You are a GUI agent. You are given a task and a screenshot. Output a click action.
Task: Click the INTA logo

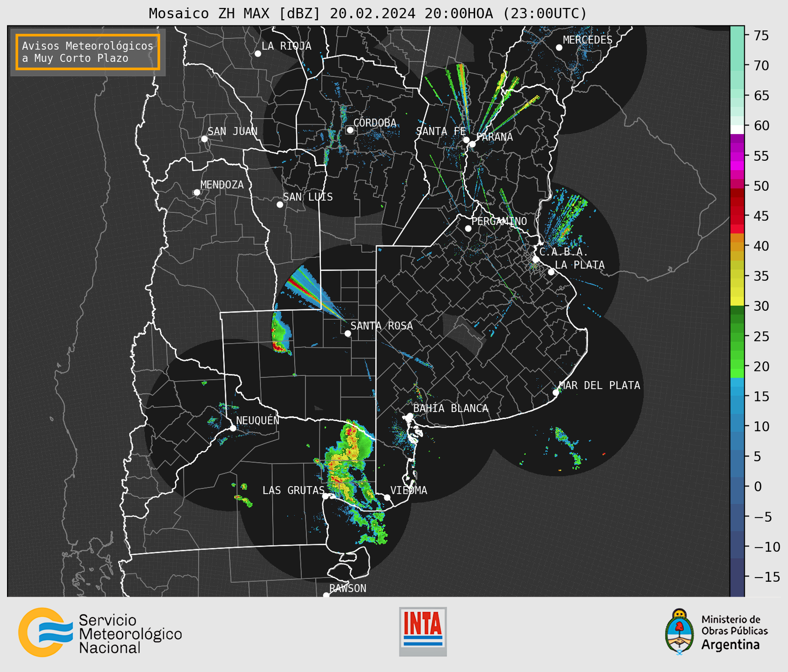point(423,631)
